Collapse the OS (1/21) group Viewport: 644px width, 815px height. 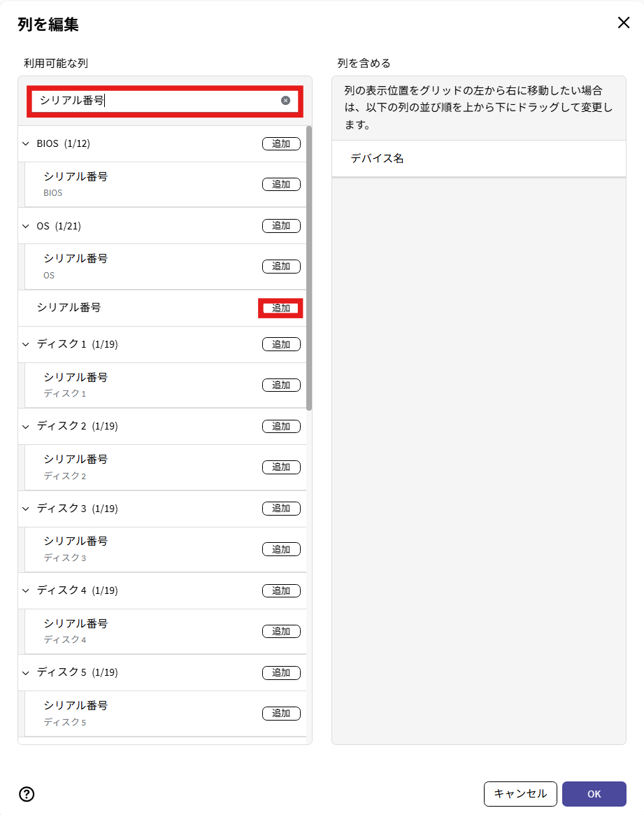coord(26,226)
